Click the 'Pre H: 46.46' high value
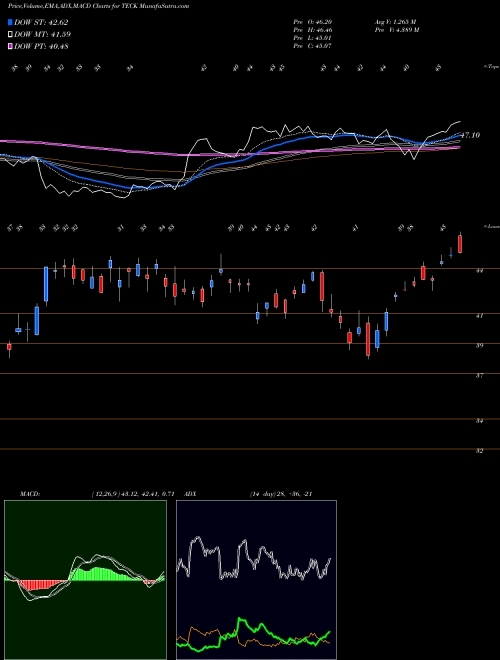500x660 pixels. point(313,30)
